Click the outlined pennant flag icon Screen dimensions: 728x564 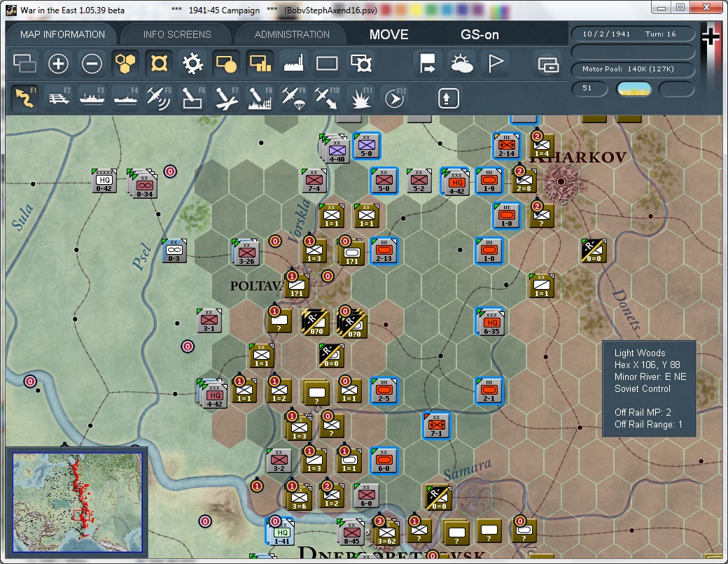tap(496, 64)
